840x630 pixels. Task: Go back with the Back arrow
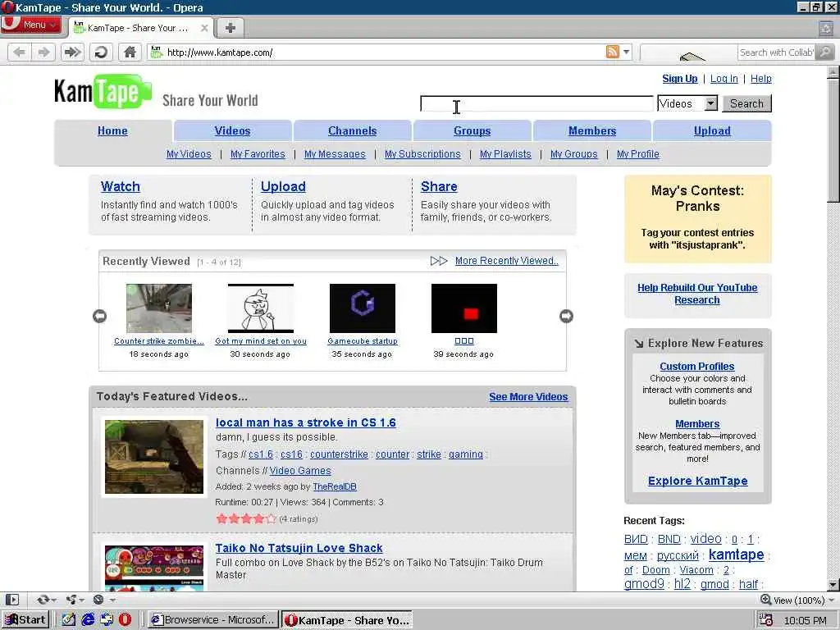20,52
